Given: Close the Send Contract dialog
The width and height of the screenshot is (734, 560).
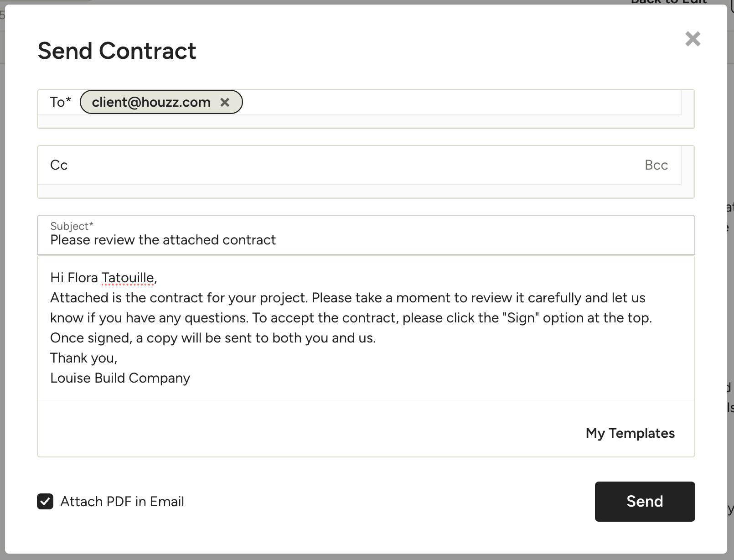Looking at the screenshot, I should [x=693, y=39].
